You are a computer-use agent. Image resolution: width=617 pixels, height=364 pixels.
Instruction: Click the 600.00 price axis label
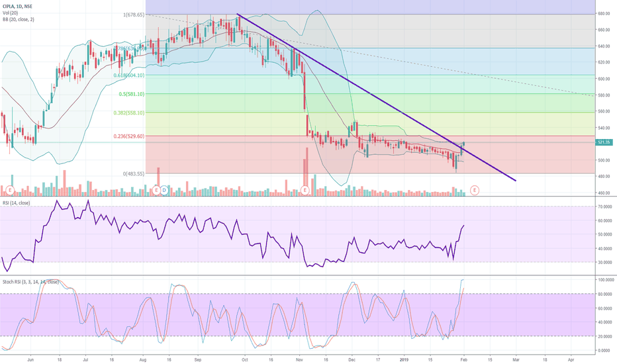[x=604, y=79]
